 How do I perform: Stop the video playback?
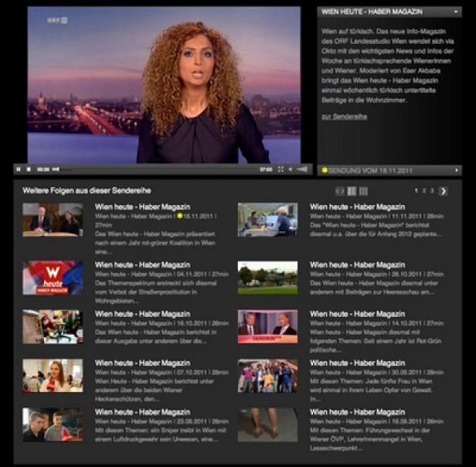click(x=29, y=169)
